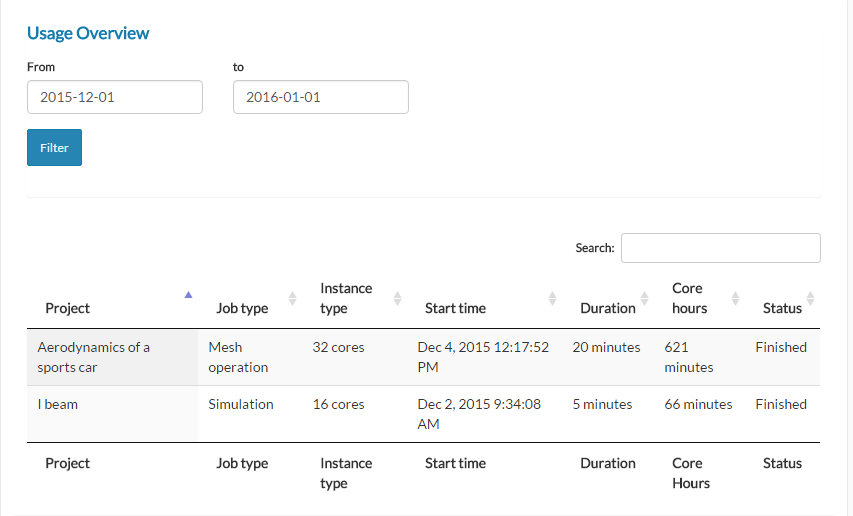The height and width of the screenshot is (516, 853).
Task: Click the Project column sort arrow
Action: point(187,295)
